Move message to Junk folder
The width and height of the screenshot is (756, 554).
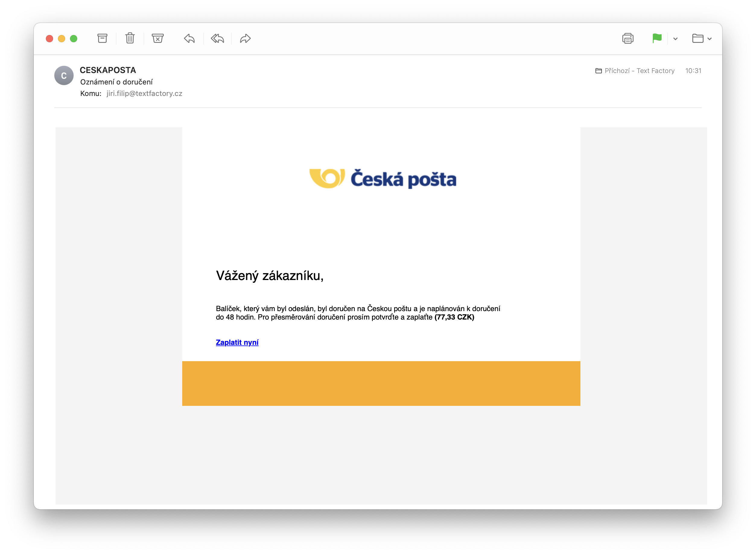tap(157, 39)
